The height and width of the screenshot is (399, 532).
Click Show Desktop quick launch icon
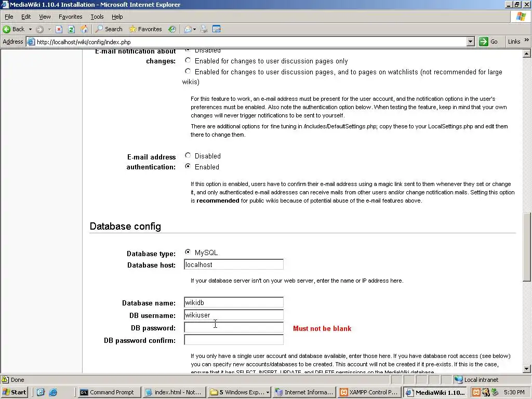(x=41, y=392)
